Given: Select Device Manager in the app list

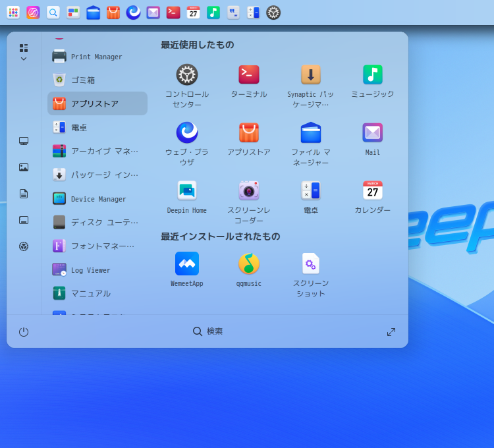Looking at the screenshot, I should pos(97,198).
